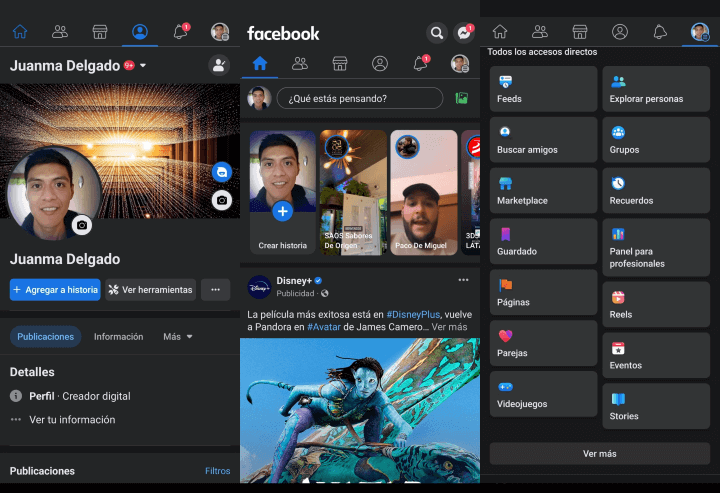Open Feeds shortcut card

click(543, 89)
